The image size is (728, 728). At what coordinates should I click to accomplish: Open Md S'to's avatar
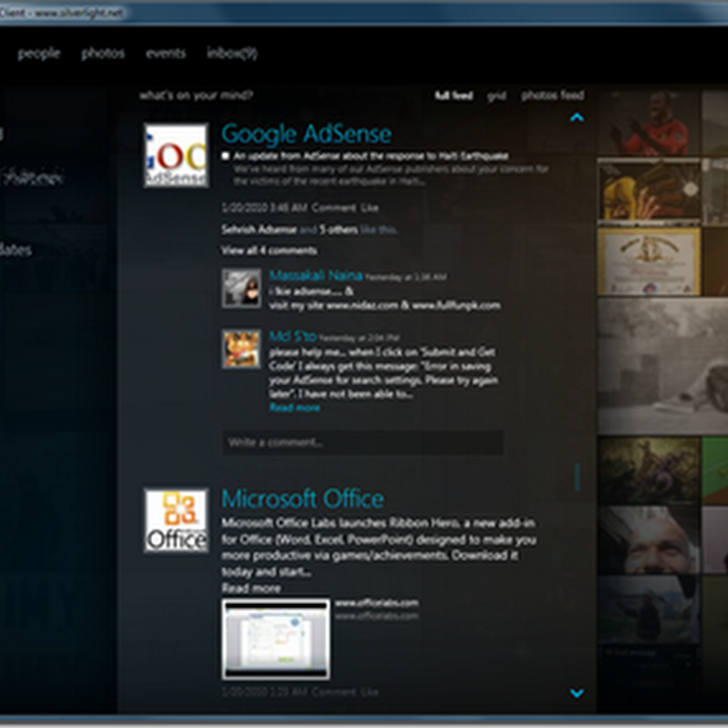(x=241, y=349)
